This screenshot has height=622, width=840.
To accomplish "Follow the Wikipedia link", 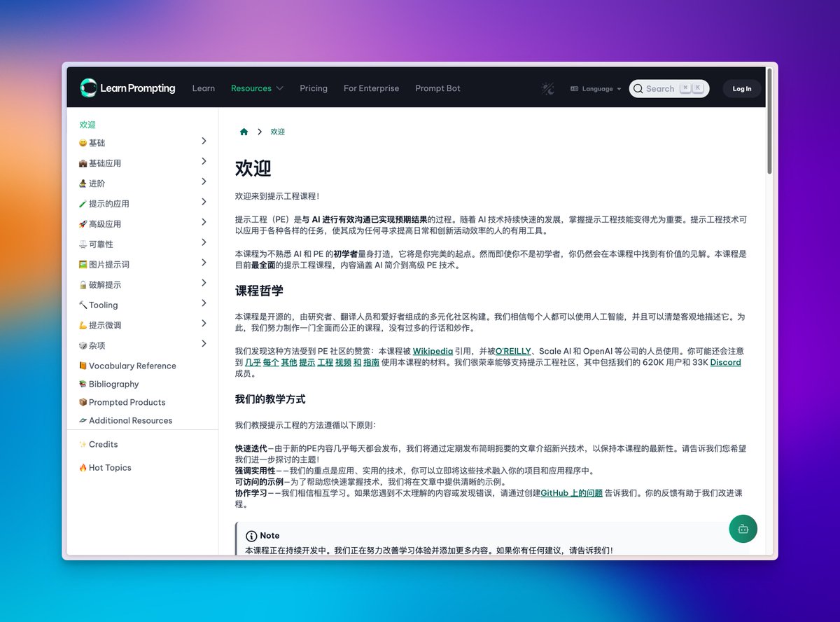I will [432, 350].
